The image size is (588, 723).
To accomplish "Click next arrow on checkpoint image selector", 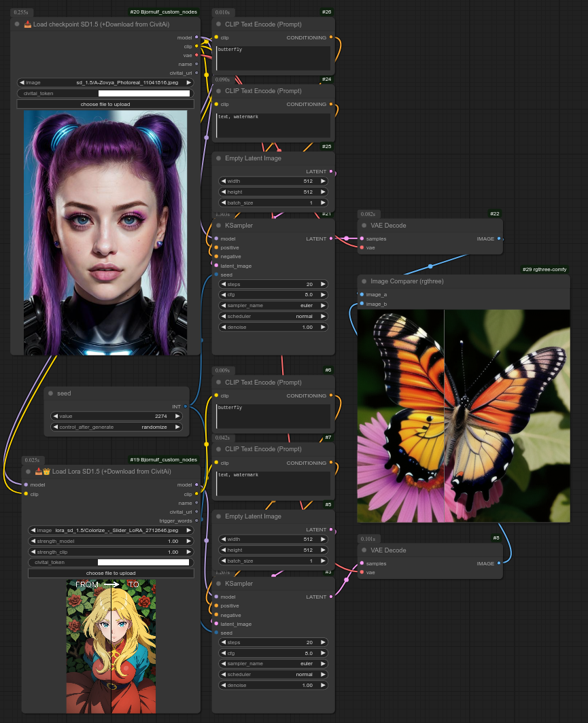I will pyautogui.click(x=188, y=82).
